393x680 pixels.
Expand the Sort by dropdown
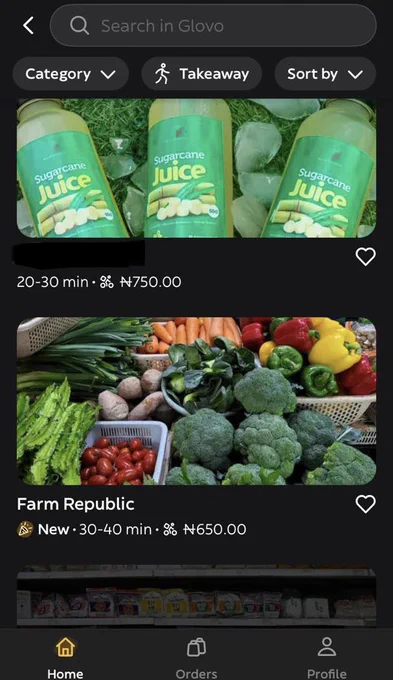[325, 74]
